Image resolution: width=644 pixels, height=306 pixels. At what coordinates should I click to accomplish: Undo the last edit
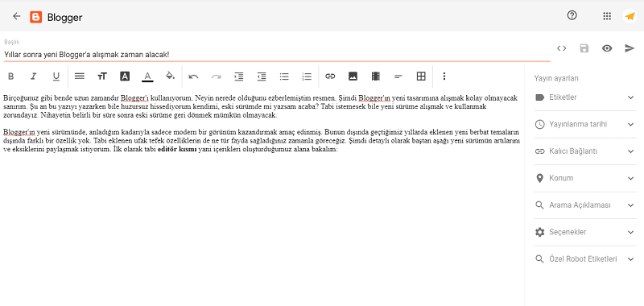pos(193,76)
